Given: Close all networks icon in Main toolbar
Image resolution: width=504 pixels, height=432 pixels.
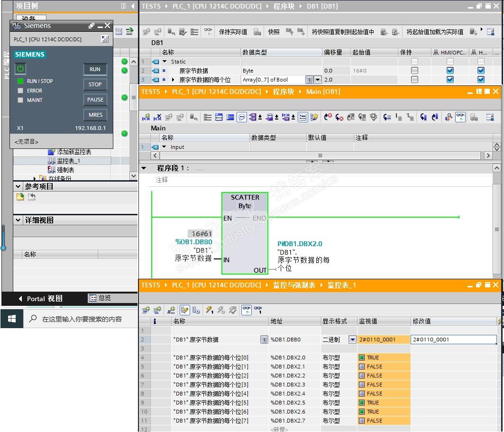Looking at the screenshot, I should 230,117.
